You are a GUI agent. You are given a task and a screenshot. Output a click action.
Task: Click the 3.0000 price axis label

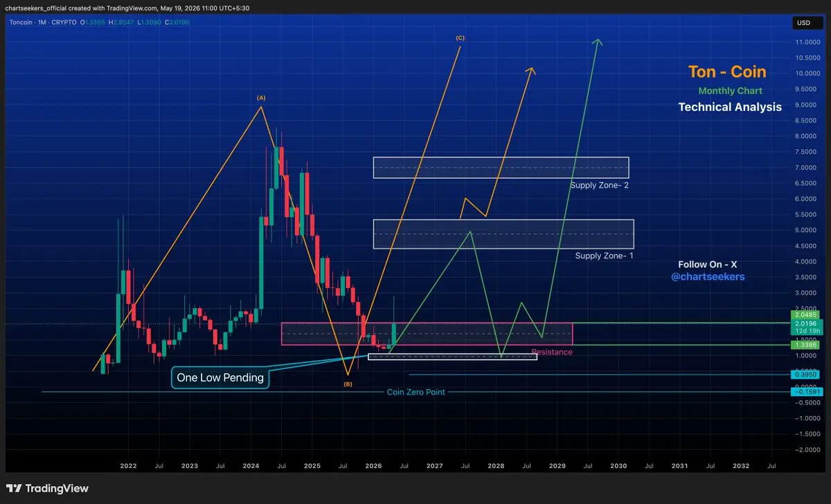pos(805,293)
